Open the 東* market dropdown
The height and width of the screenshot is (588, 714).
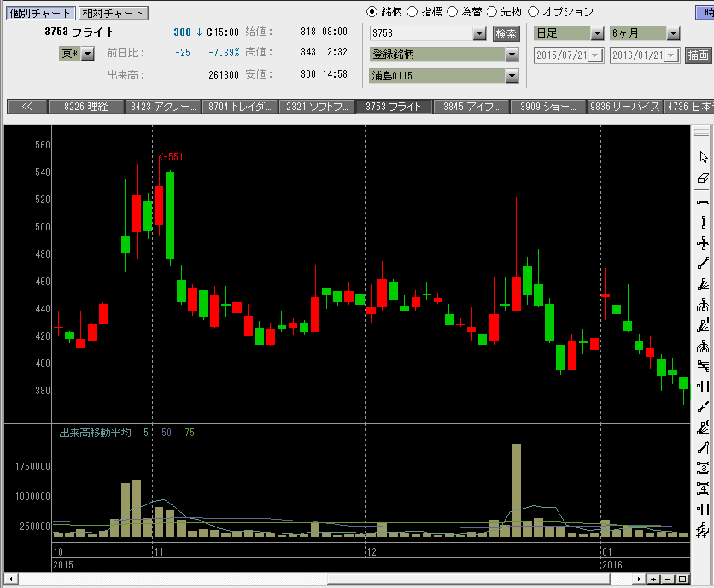[x=88, y=54]
